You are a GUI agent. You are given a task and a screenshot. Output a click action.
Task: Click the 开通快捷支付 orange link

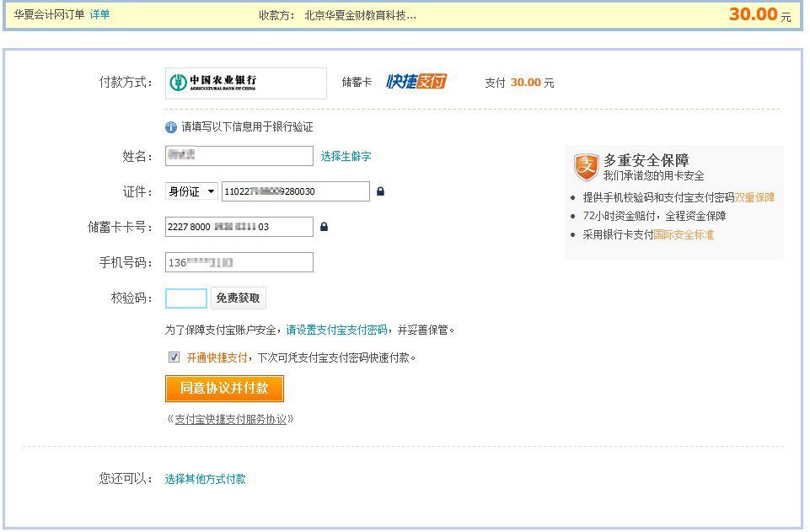pyautogui.click(x=217, y=358)
